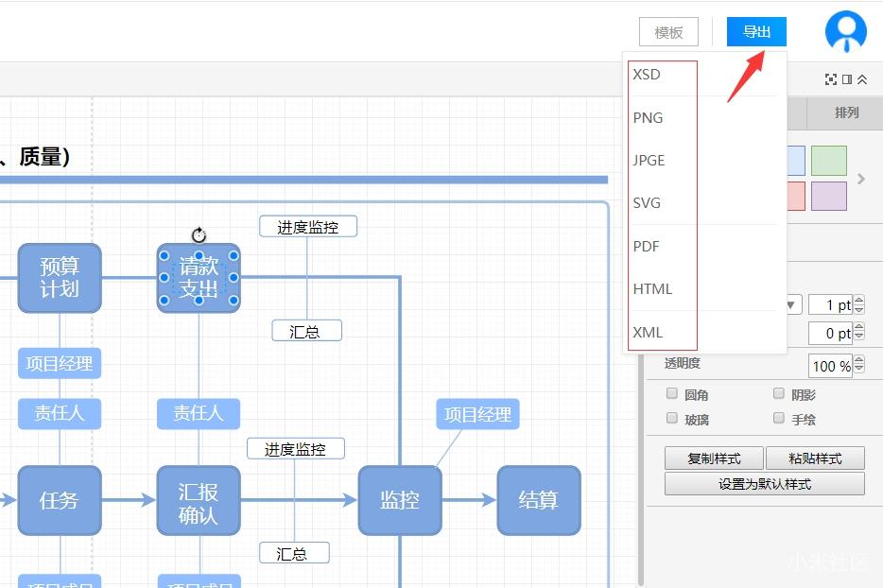Image resolution: width=883 pixels, height=588 pixels.
Task: Click the 粘贴样式 button
Action: [816, 458]
